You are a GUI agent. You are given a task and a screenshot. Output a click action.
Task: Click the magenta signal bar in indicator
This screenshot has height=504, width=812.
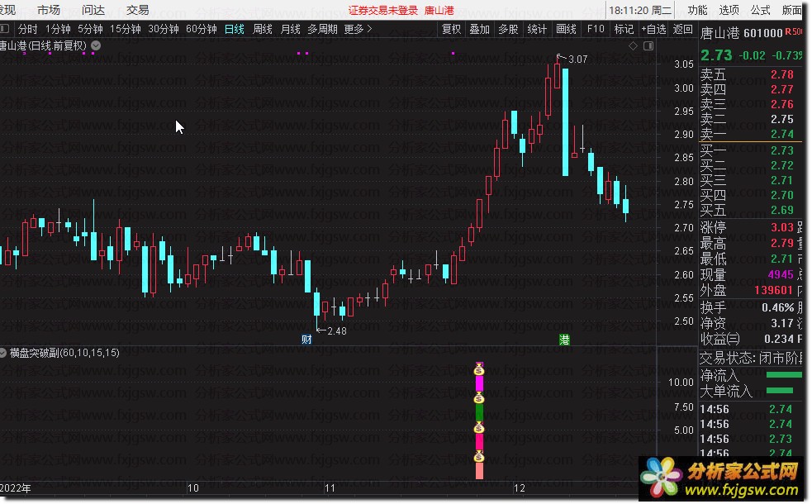[479, 383]
